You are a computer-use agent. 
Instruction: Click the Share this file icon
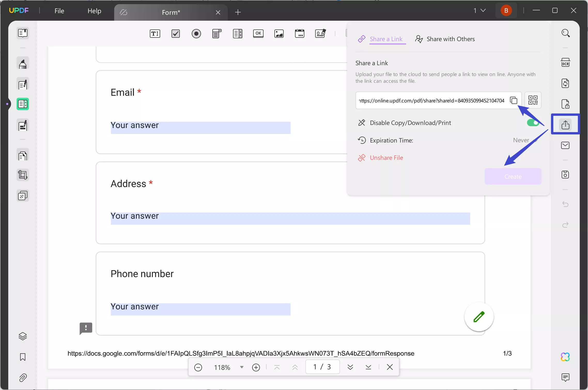566,124
